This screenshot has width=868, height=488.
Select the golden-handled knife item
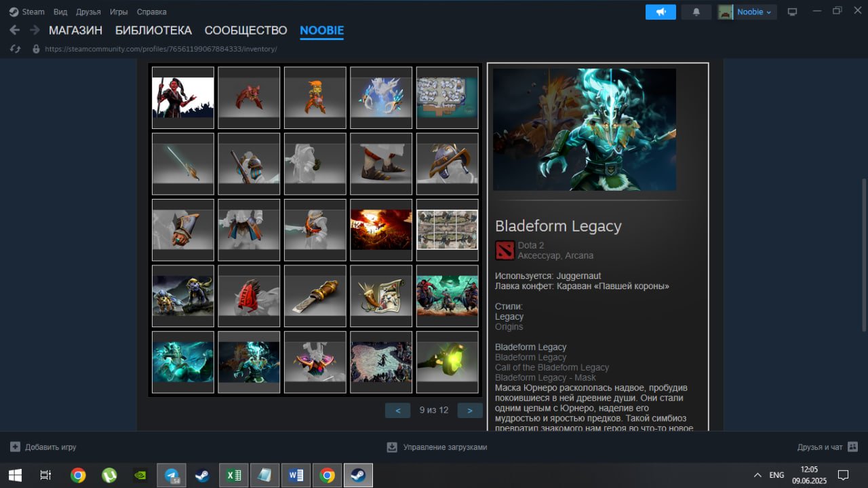[x=315, y=296]
